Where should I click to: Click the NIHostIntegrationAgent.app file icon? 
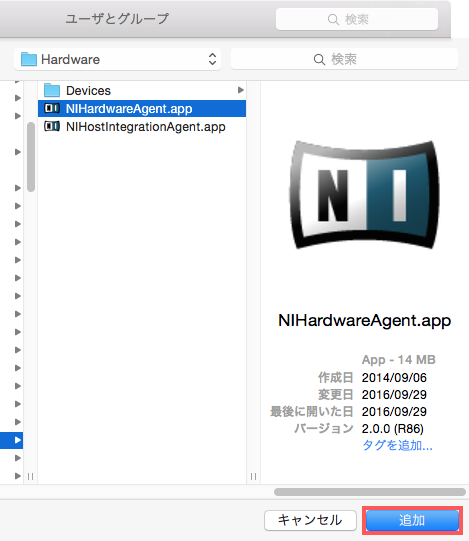(x=52, y=127)
